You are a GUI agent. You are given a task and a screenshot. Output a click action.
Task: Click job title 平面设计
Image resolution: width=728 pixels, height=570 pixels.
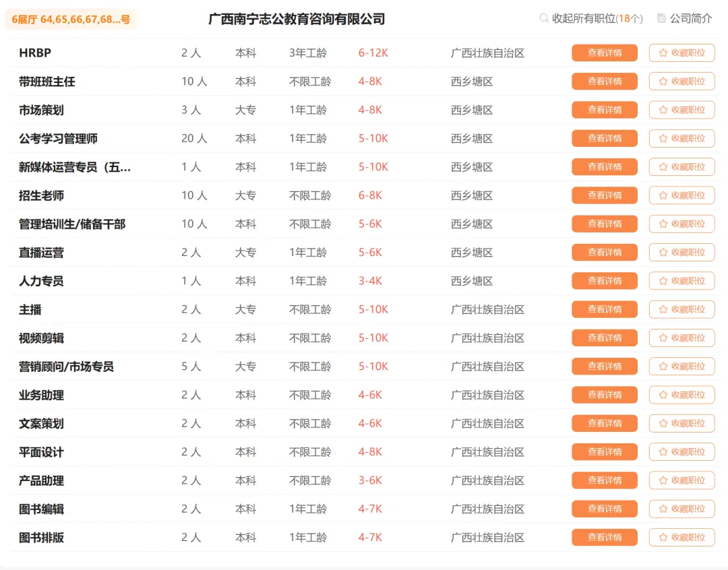pos(41,452)
